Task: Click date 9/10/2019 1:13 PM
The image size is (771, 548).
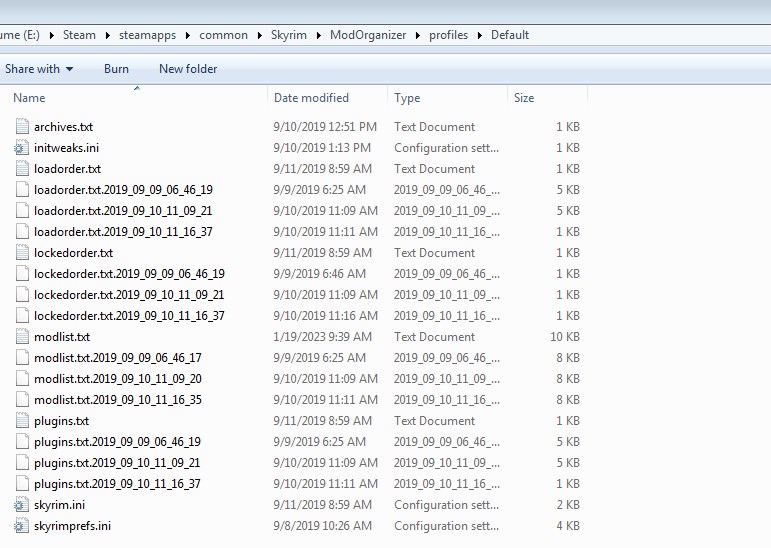Action: tap(322, 148)
